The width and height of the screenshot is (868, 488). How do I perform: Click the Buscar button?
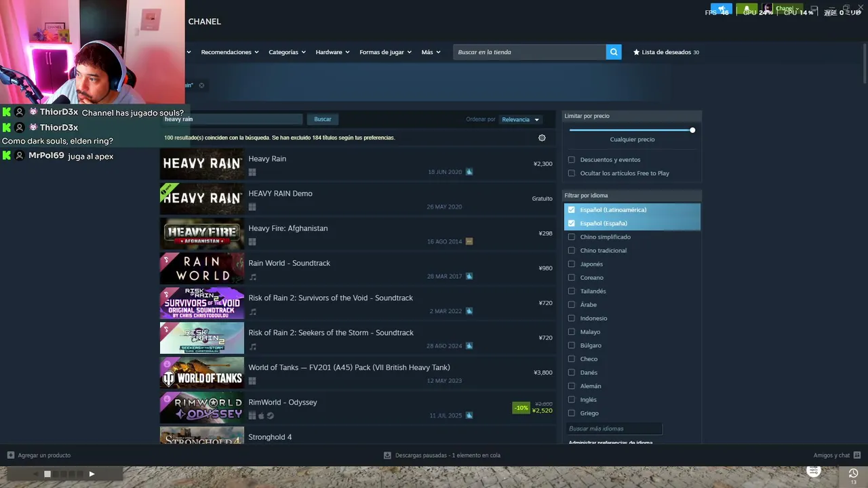click(x=323, y=119)
